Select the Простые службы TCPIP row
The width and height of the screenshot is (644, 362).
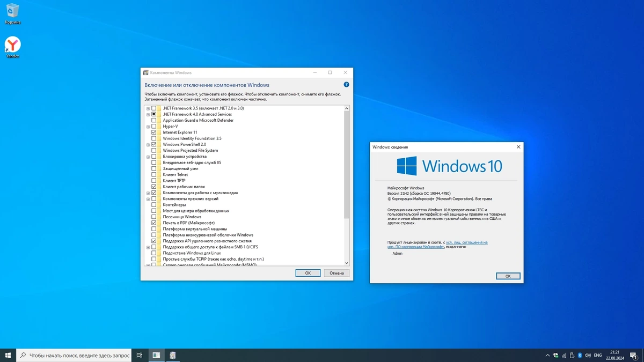(x=213, y=259)
